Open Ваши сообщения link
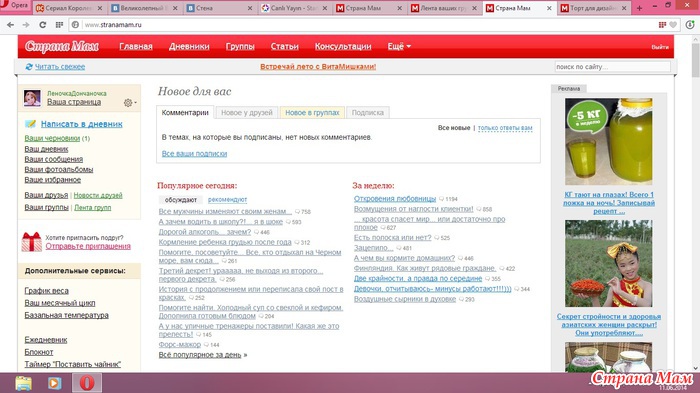The width and height of the screenshot is (700, 393). coord(54,159)
